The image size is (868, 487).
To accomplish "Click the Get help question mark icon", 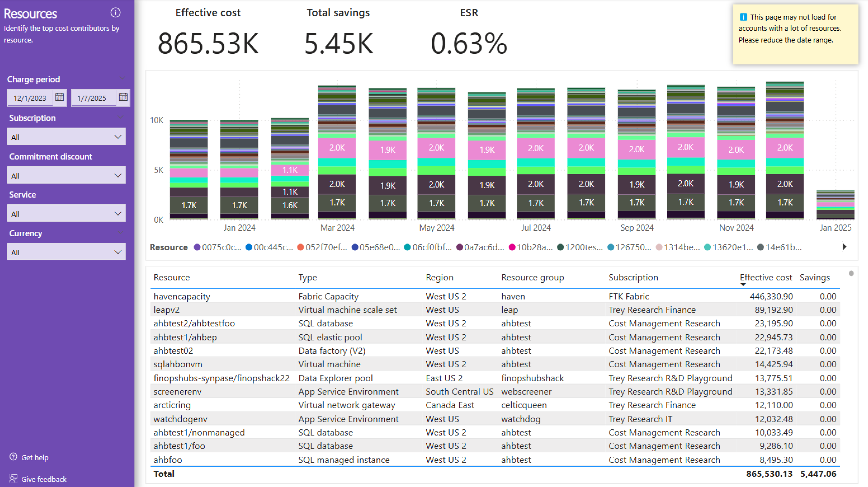I will (x=13, y=457).
